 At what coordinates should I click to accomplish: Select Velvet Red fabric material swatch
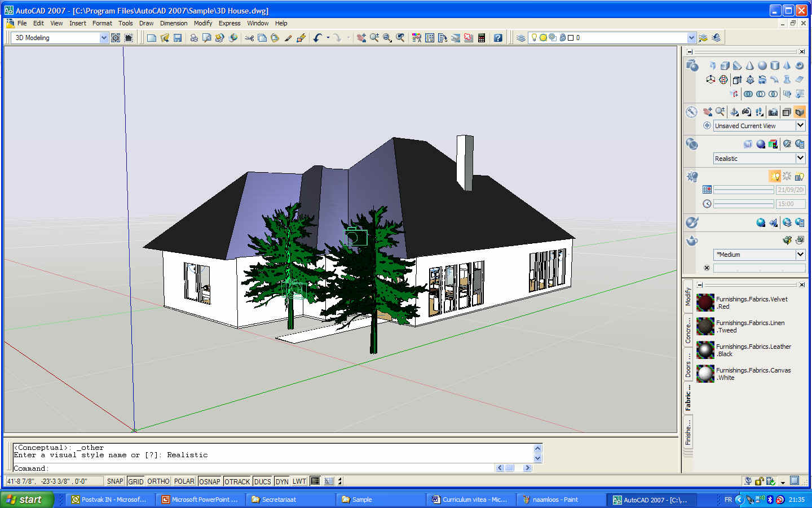point(705,303)
